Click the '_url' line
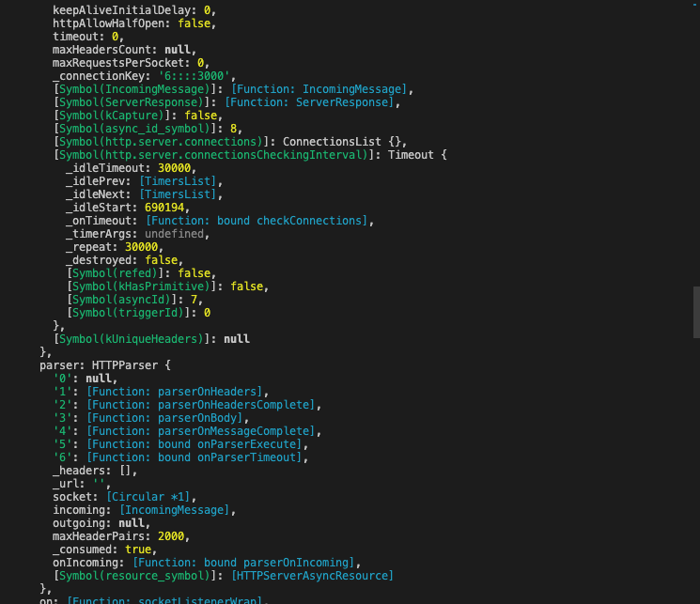Screen dimensions: 700x604 [x=82, y=484]
